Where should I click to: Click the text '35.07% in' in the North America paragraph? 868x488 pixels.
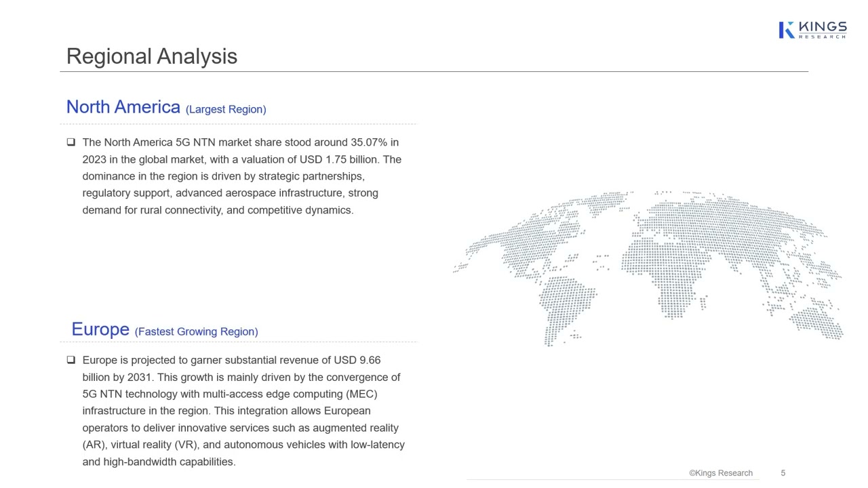(x=374, y=142)
